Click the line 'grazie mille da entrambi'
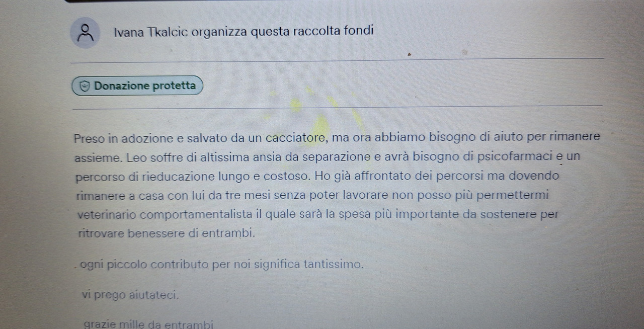Viewport: 644px width, 329px height. pyautogui.click(x=149, y=324)
